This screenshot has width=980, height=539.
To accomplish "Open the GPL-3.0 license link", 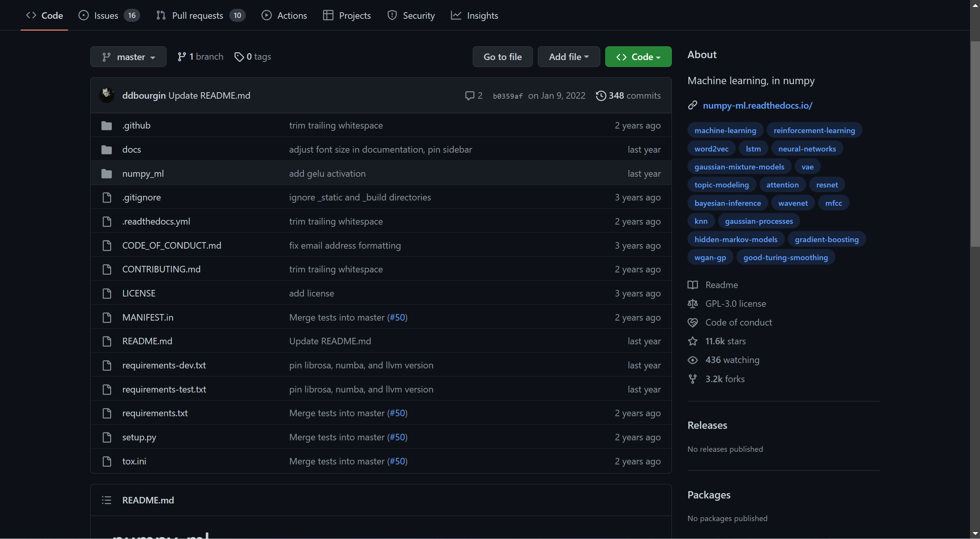I will pos(727,304).
